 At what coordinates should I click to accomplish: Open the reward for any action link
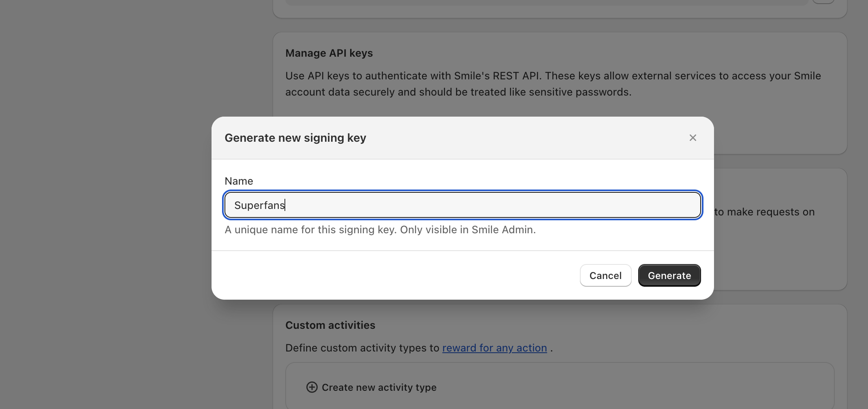point(494,348)
